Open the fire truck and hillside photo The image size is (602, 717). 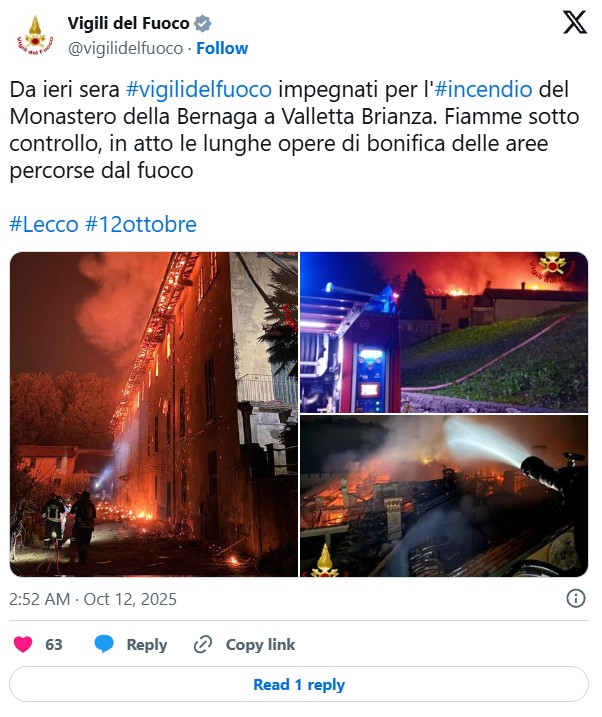coord(444,332)
